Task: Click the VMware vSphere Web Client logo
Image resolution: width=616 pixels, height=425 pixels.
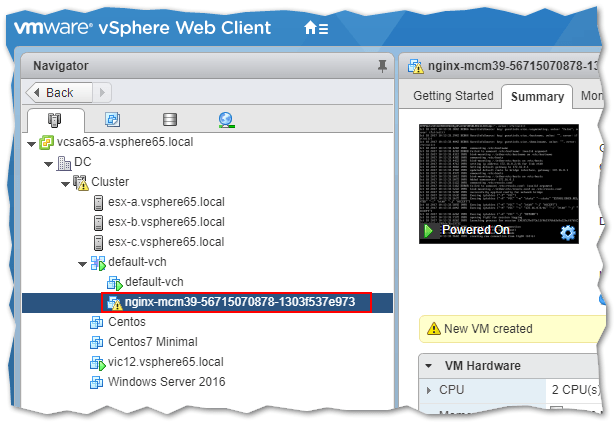Action: coord(143,28)
